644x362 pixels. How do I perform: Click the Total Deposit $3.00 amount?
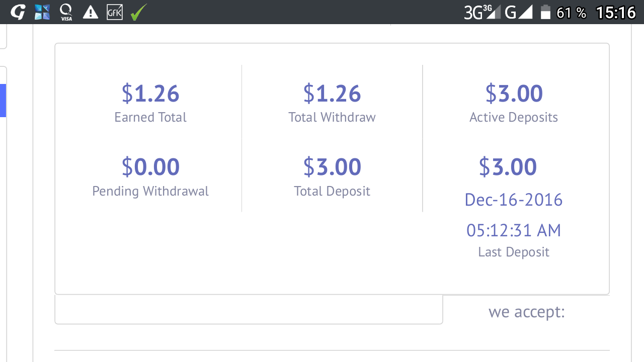click(x=332, y=167)
